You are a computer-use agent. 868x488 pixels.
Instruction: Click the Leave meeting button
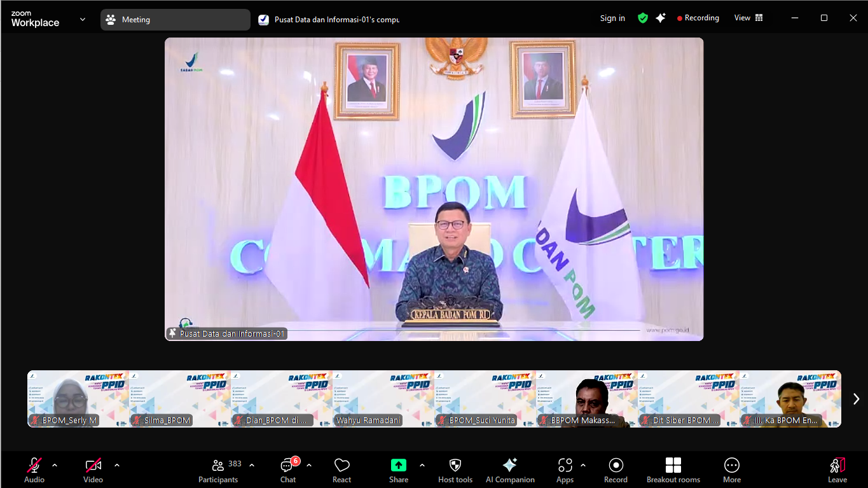click(x=837, y=470)
